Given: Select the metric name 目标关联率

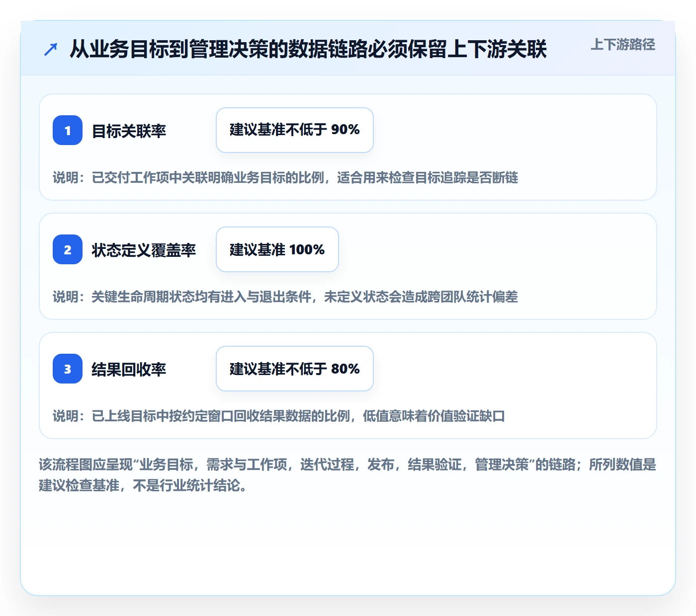Looking at the screenshot, I should 129,131.
